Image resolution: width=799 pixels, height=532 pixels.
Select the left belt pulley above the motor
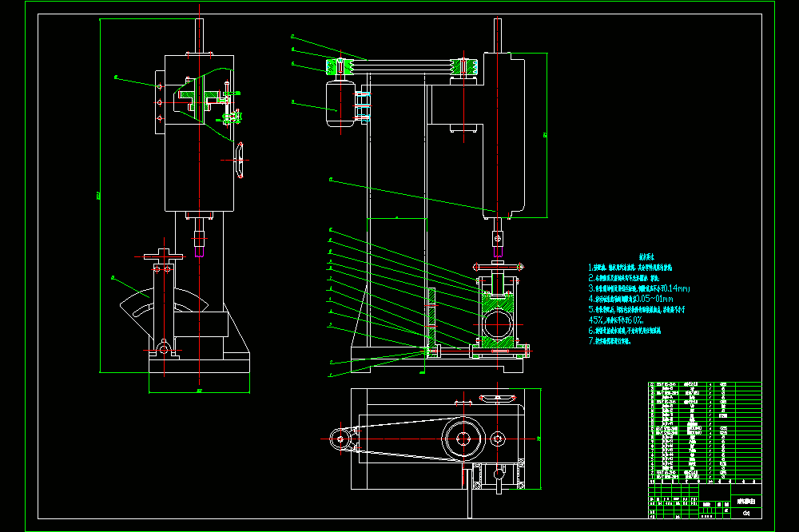coord(340,67)
